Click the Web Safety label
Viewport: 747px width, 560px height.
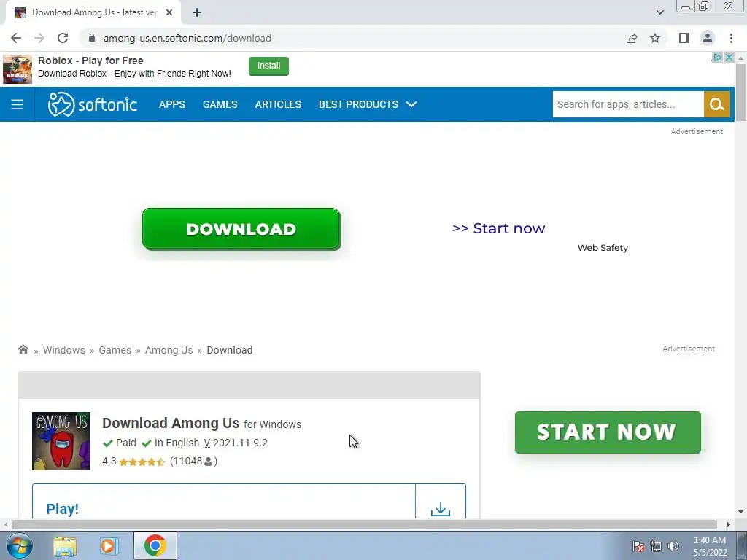point(603,248)
